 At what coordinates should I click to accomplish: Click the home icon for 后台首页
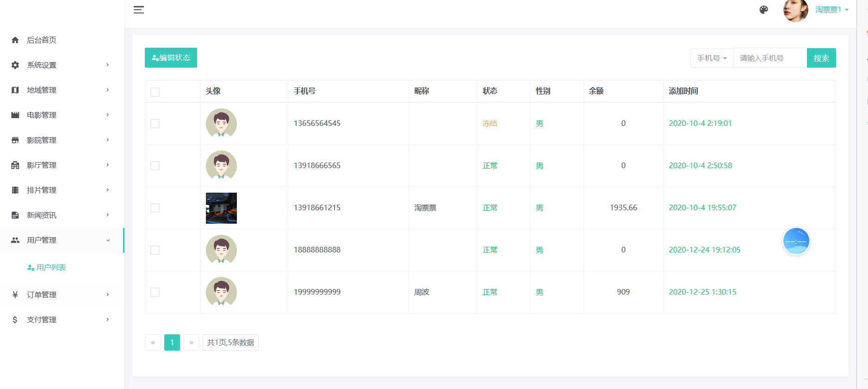pos(15,40)
